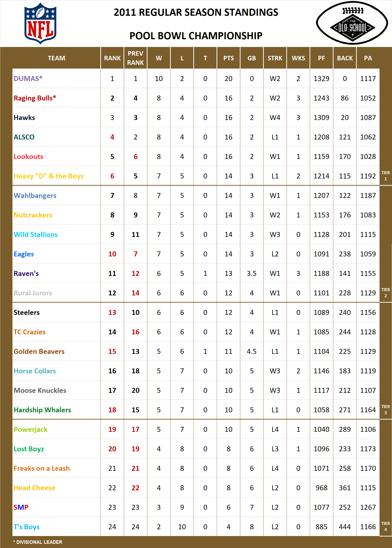Click the Rural Jurors team name
The width and height of the screenshot is (392, 548).
click(33, 293)
